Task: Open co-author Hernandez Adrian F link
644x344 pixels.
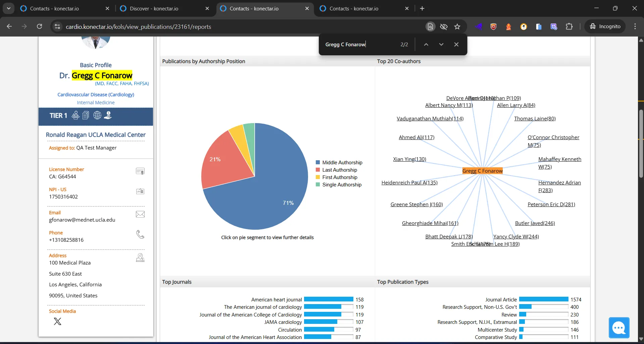Action: (559, 186)
